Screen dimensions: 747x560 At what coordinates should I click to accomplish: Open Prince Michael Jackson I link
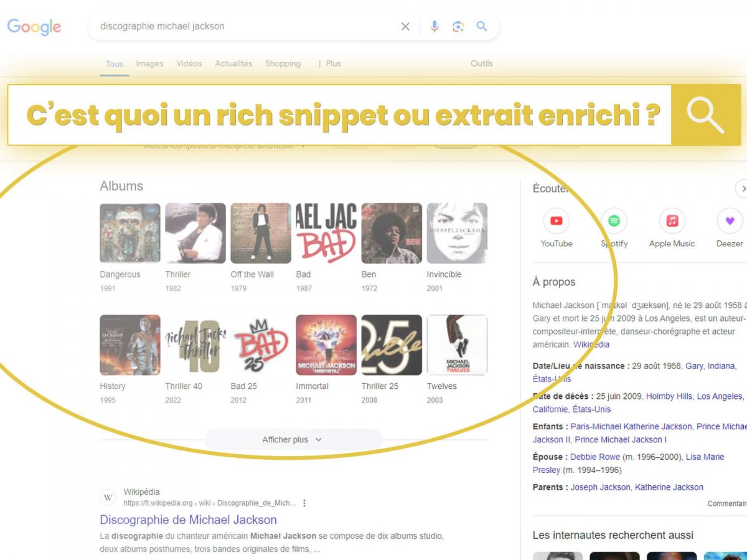(x=621, y=439)
